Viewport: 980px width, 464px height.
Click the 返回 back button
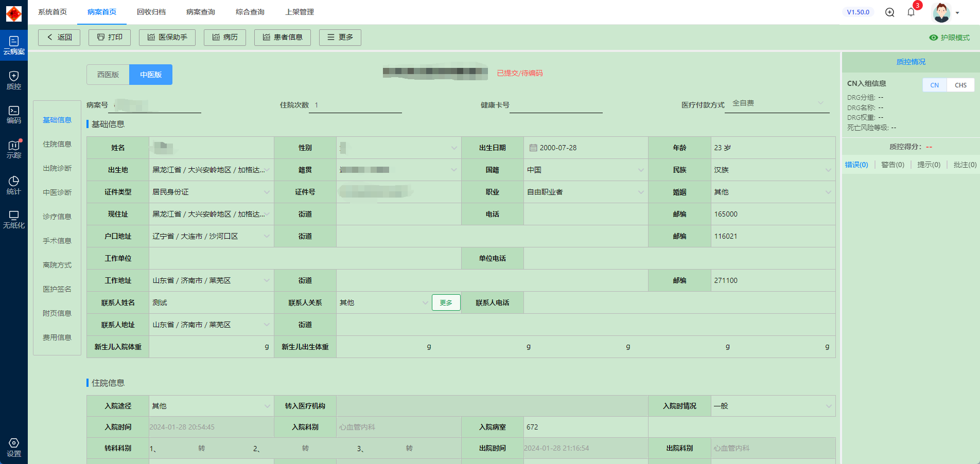pyautogui.click(x=59, y=38)
